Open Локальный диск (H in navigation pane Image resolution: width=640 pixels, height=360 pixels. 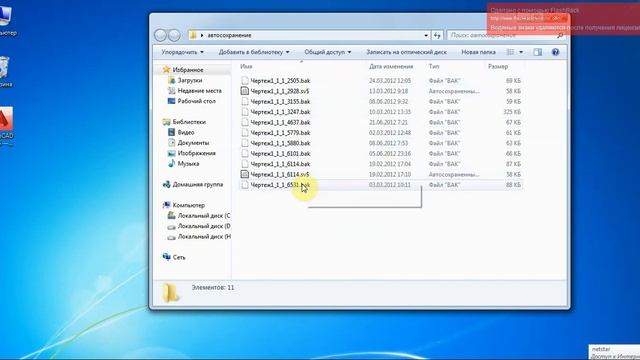tap(204, 236)
